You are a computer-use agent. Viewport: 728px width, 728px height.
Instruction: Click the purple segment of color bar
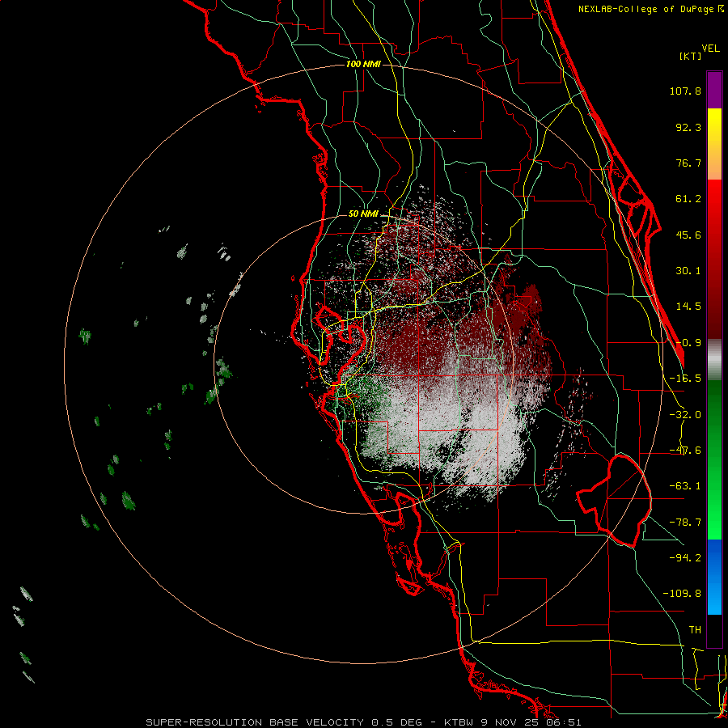714,90
